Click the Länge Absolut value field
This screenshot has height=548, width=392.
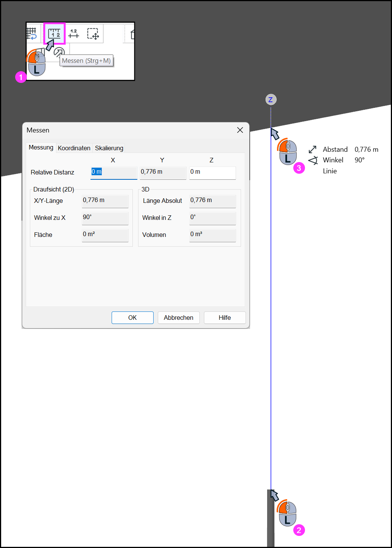point(213,201)
